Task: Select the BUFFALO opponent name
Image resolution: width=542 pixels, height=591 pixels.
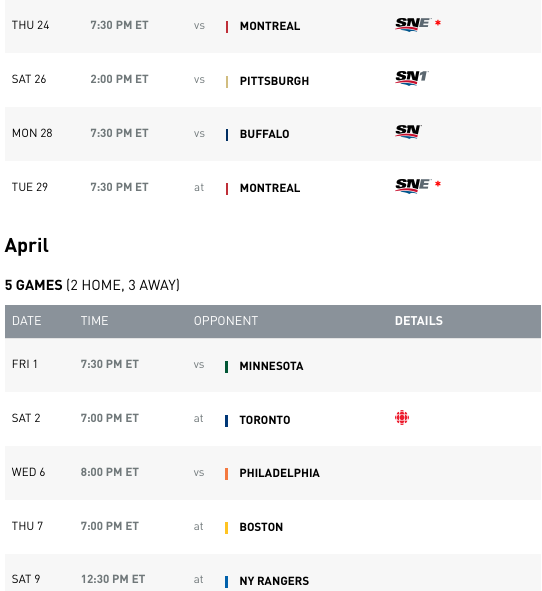Action: coord(265,134)
